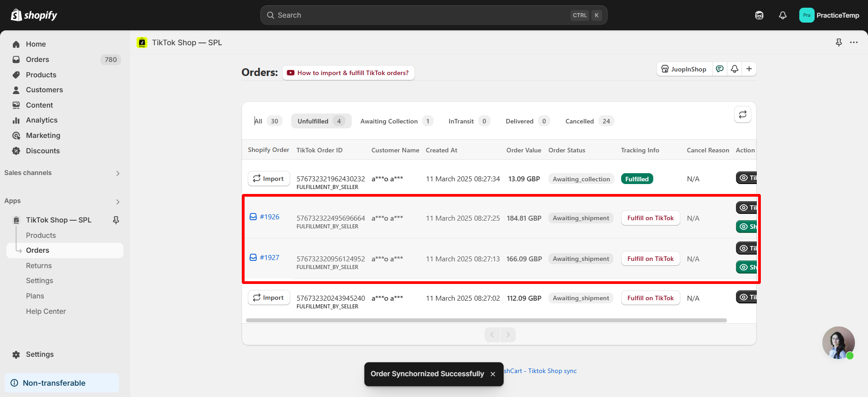868x397 pixels.
Task: Click the Shopify logo
Action: pyautogui.click(x=34, y=15)
